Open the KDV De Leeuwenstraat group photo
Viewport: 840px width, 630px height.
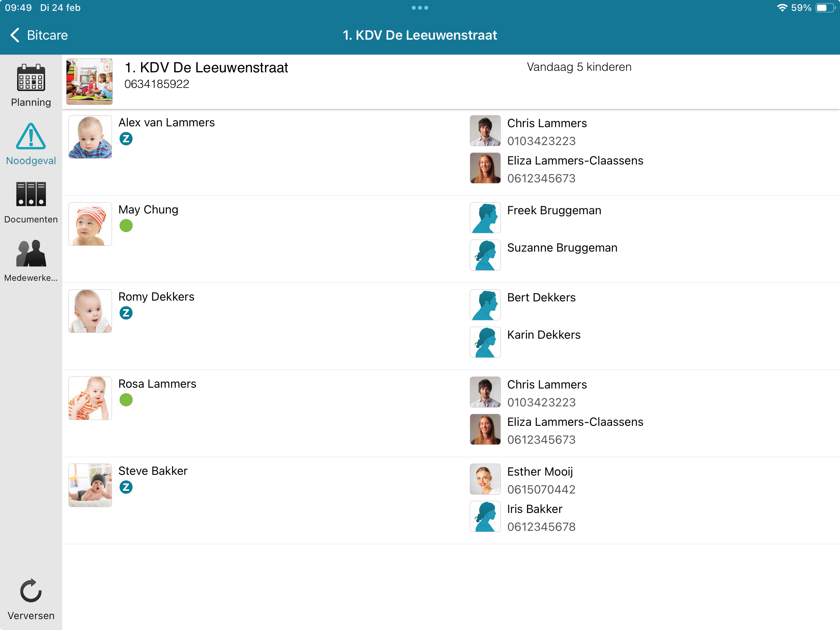89,82
